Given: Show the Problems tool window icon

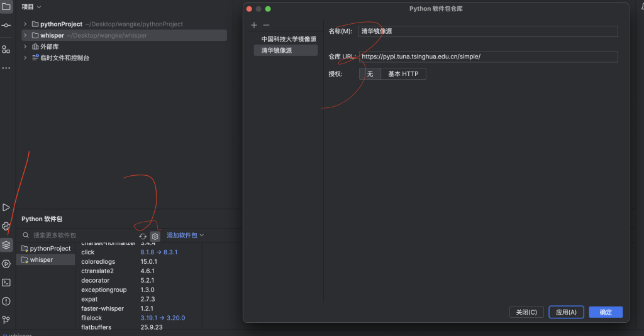Looking at the screenshot, I should click(x=6, y=301).
